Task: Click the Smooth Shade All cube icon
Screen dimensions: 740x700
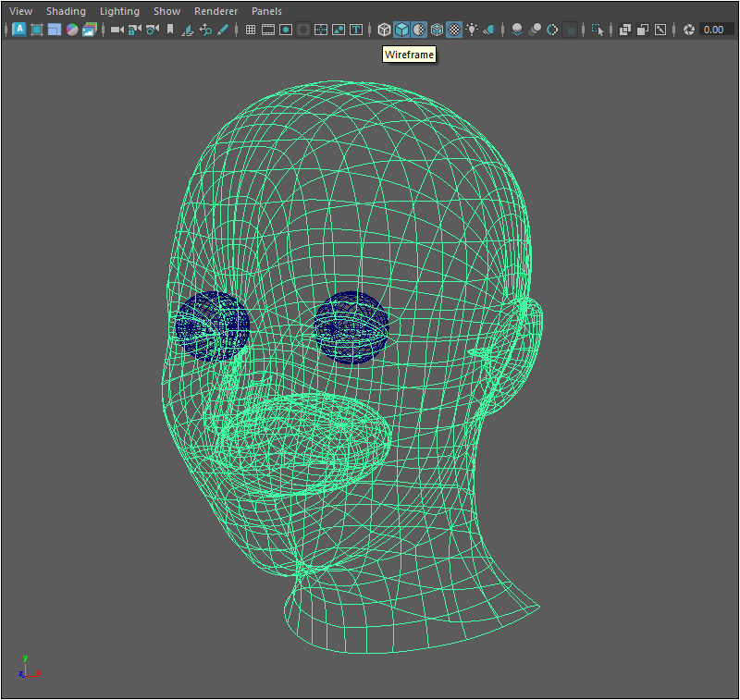Action: [x=401, y=30]
